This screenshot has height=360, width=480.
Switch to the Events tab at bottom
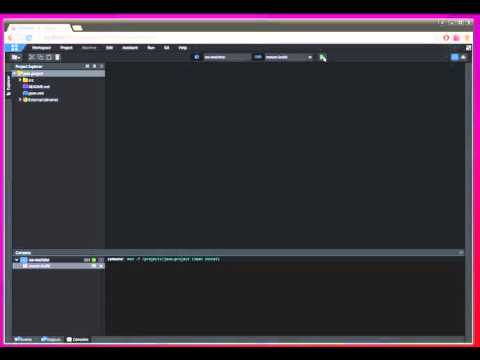coord(23,339)
